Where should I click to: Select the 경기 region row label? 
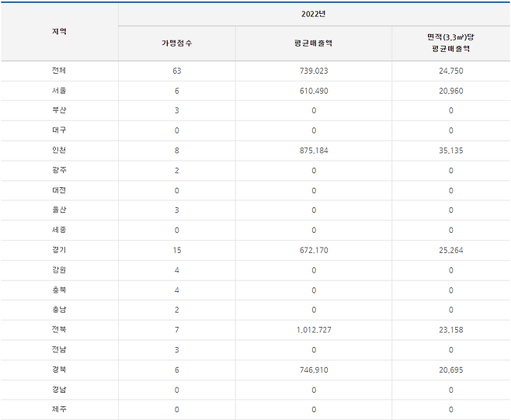(59, 251)
